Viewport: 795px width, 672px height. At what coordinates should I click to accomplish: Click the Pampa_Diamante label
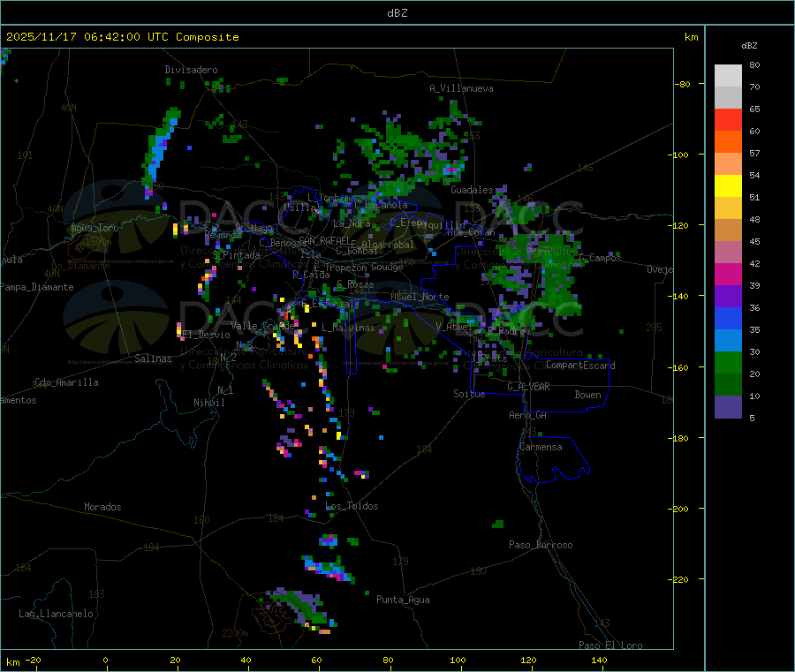(37, 287)
